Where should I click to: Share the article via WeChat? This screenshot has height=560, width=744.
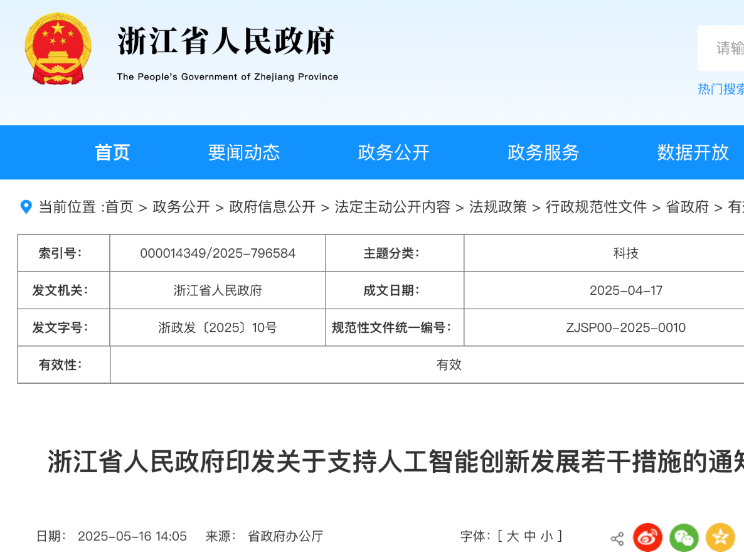684,537
